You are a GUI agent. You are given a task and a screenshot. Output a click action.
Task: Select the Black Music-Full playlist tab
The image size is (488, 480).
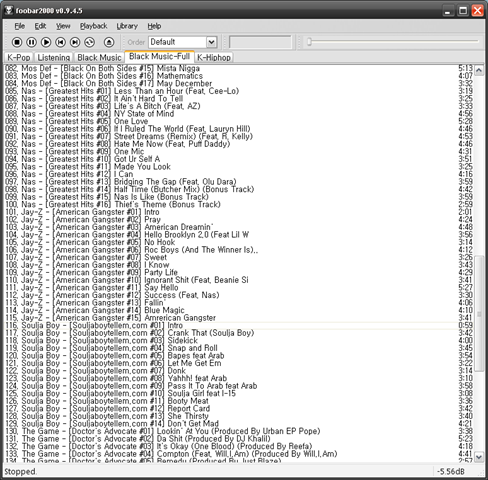159,56
